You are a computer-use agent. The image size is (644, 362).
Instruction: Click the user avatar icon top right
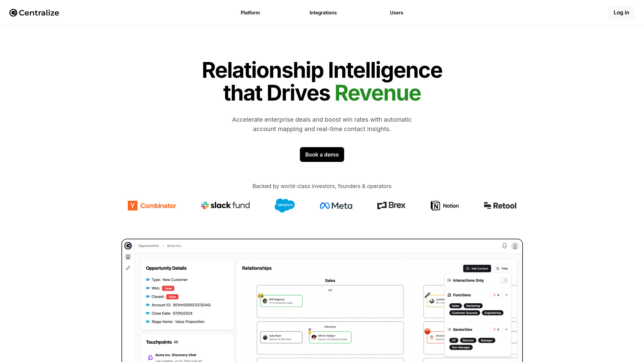[515, 246]
